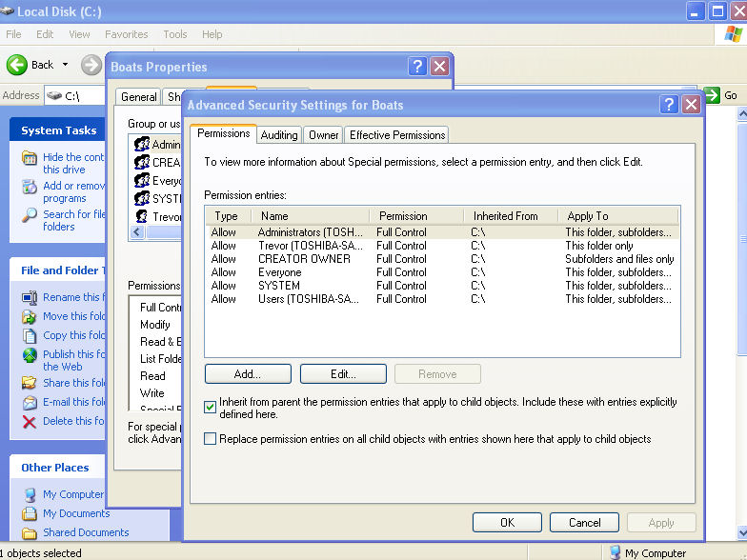The image size is (747, 560).
Task: Click the Search for files magnifier icon
Action: pyautogui.click(x=30, y=215)
